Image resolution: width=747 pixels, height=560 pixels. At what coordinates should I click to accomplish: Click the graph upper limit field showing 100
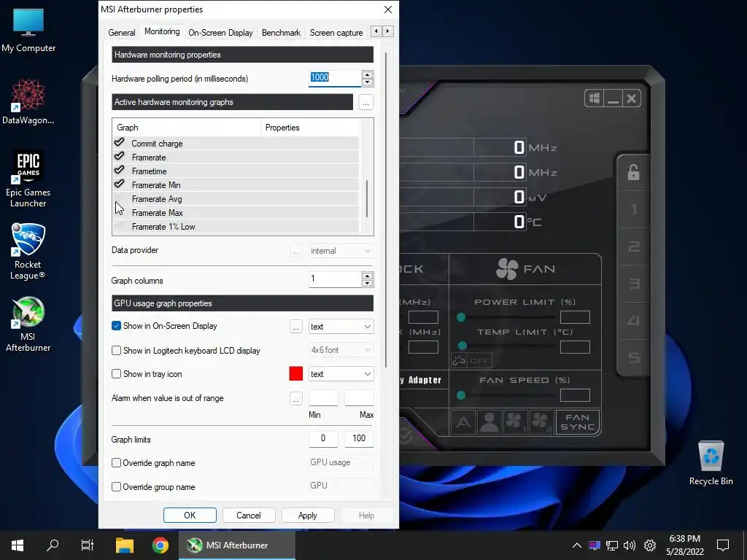(359, 438)
